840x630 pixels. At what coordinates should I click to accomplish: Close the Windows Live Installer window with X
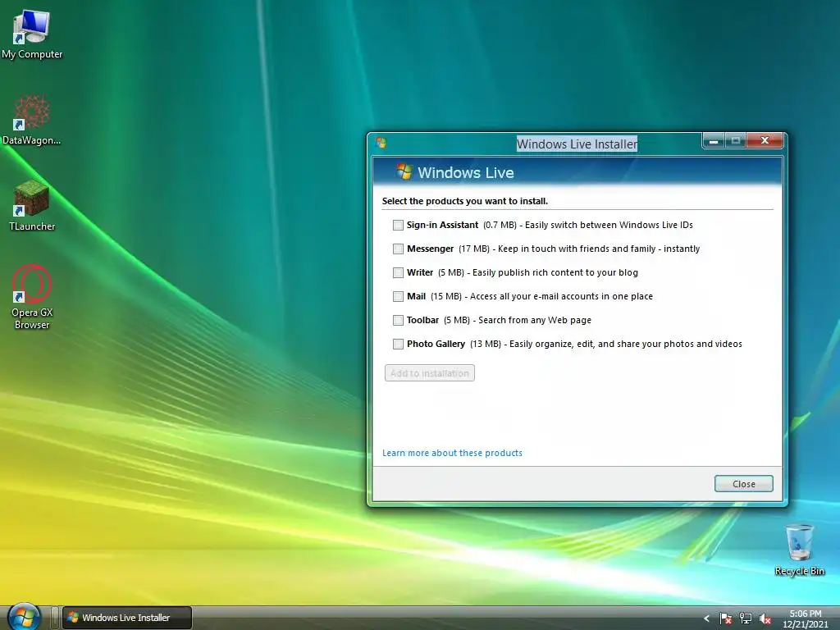[765, 141]
